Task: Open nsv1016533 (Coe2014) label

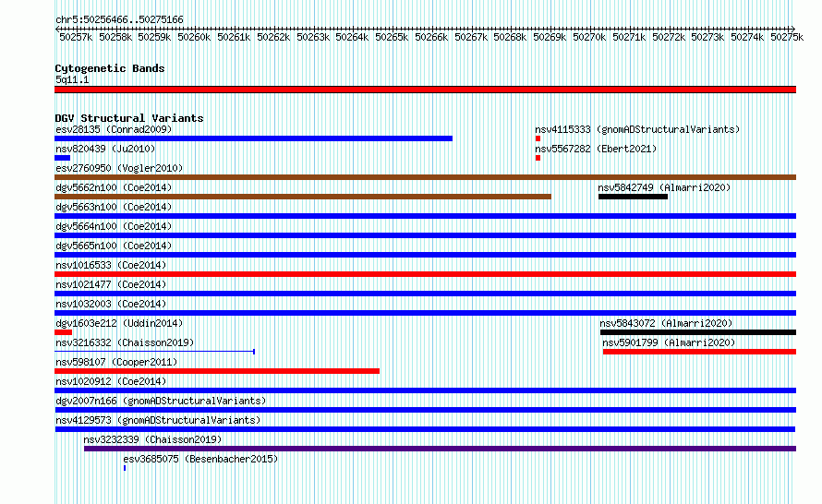Action: pos(111,265)
